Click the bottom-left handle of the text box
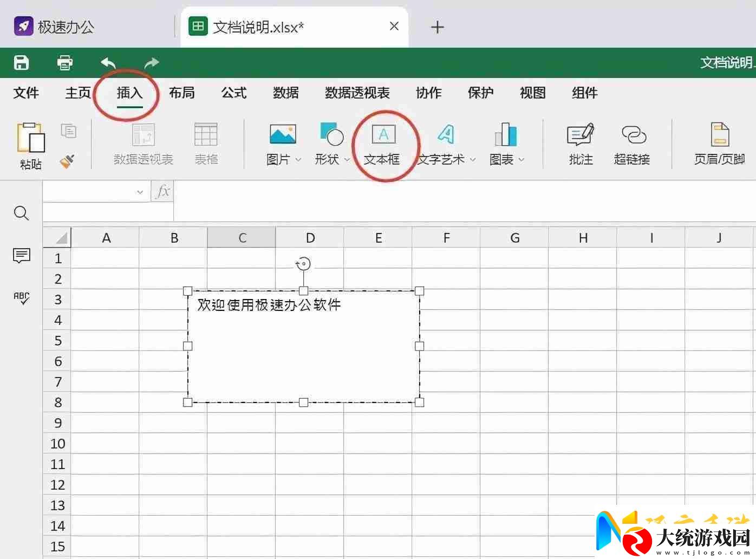Screen dimensions: 756x559 tap(188, 402)
